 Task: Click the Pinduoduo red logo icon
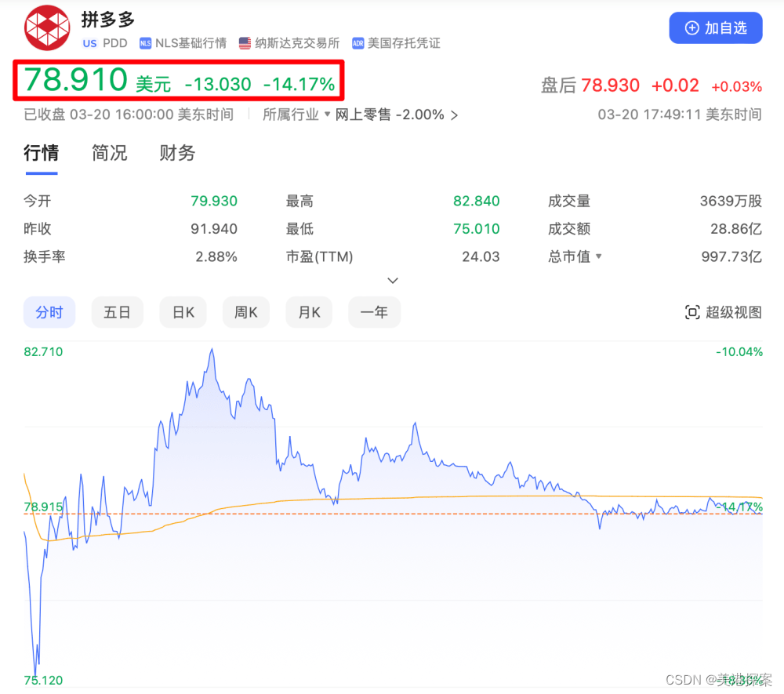coord(47,27)
